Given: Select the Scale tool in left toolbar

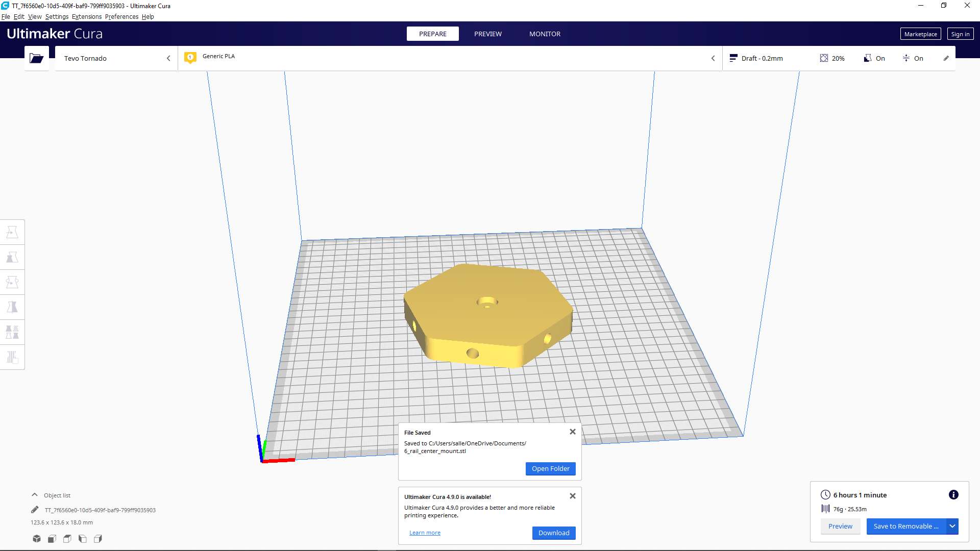Looking at the screenshot, I should coord(12,257).
